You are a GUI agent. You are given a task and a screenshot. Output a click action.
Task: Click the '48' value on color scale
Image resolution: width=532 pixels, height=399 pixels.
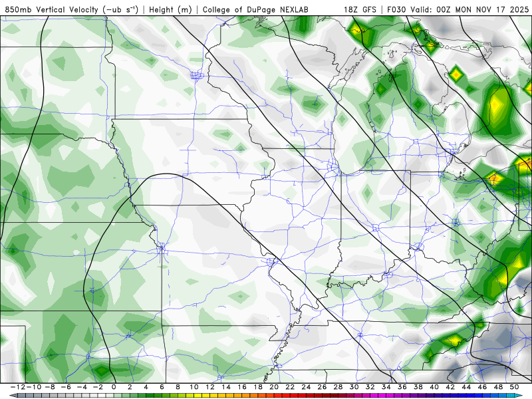coord(498,387)
